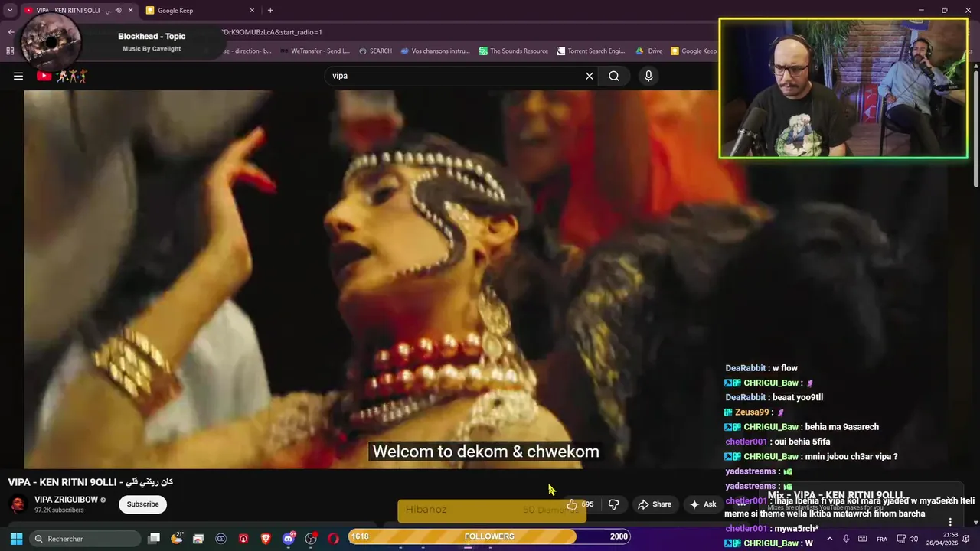Open the Discord taskbar icon
This screenshot has width=980, height=551.
click(x=289, y=539)
